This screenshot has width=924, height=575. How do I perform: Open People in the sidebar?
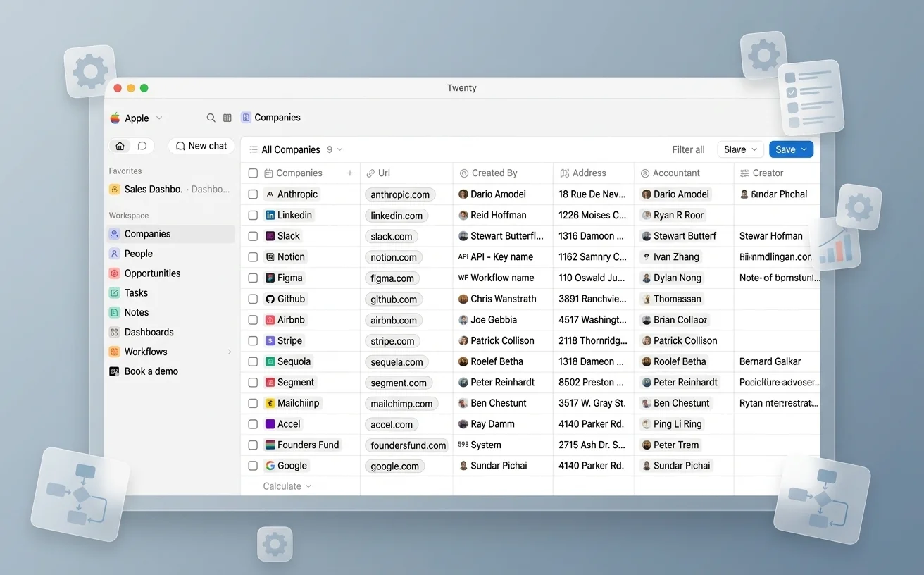coord(170,254)
